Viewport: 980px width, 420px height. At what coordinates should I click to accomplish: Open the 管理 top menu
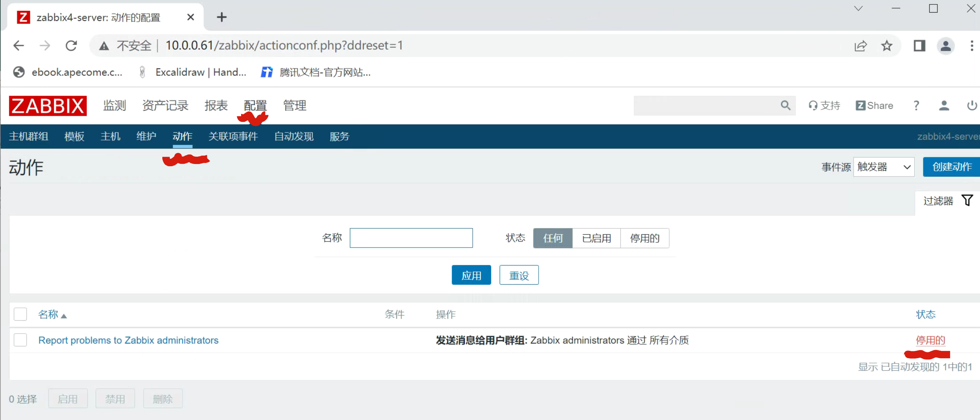tap(295, 105)
